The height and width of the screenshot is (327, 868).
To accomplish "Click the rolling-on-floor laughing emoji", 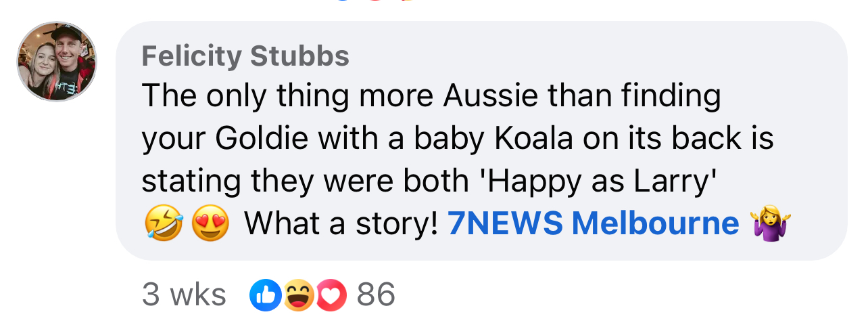I will (164, 225).
